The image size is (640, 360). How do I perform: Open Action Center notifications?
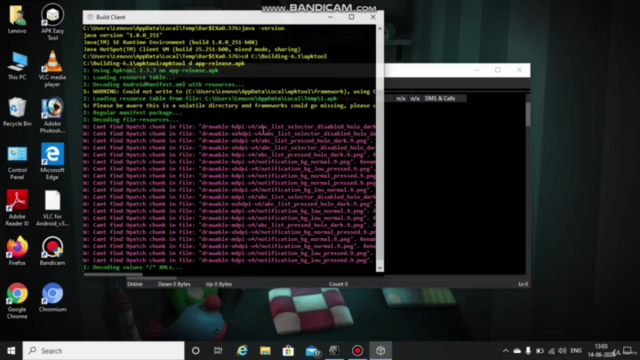point(627,351)
